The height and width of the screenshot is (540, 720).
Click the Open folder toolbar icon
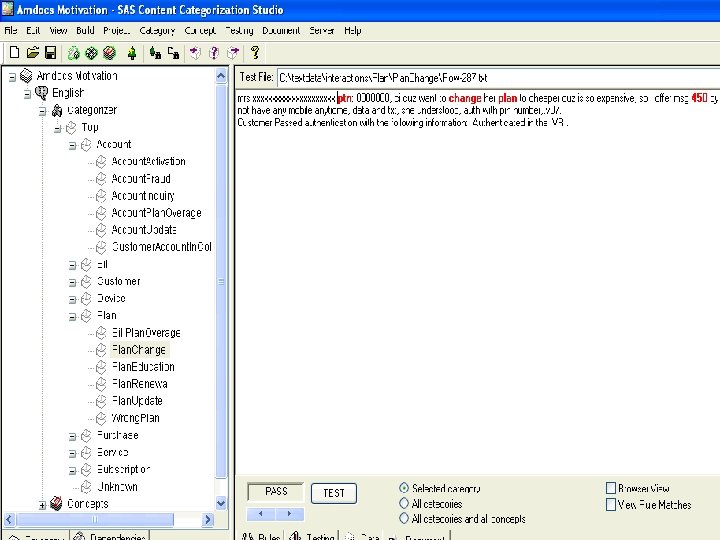coord(32,53)
